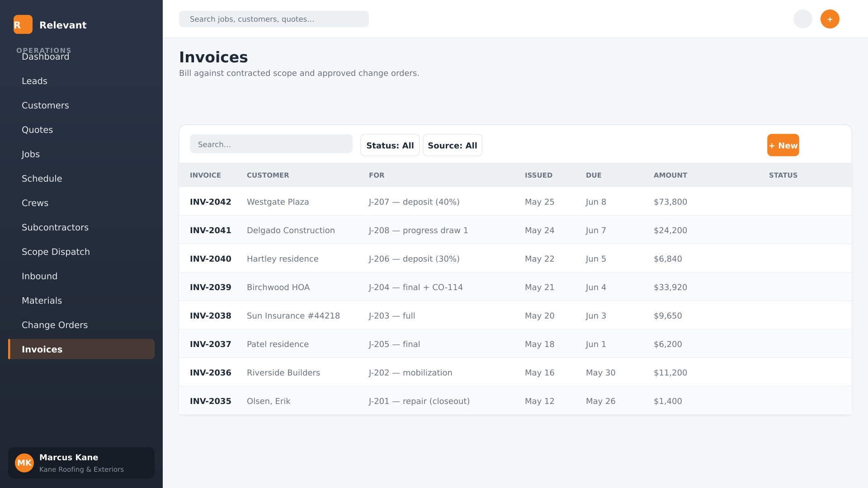Click customer Olsen, Erik
This screenshot has width=868, height=488.
tap(269, 401)
